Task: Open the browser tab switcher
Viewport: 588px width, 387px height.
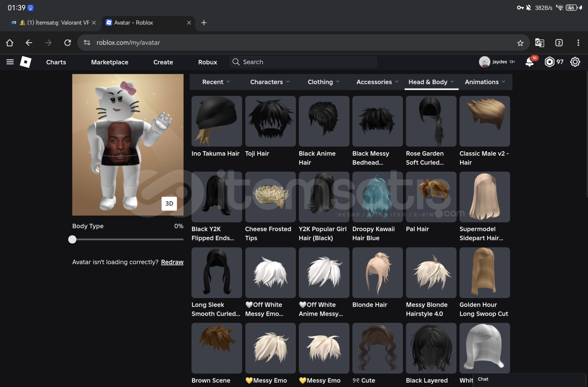Action: (559, 43)
